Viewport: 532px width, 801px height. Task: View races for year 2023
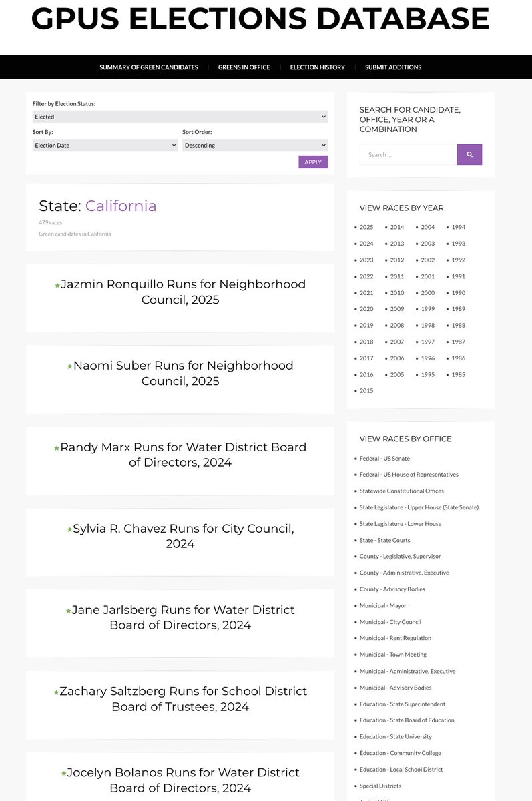[x=366, y=260]
